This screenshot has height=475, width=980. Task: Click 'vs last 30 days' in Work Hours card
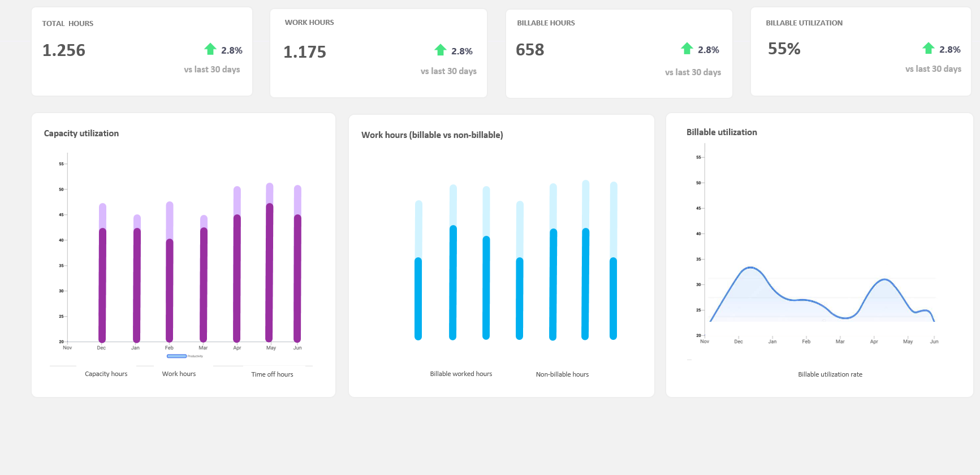448,71
